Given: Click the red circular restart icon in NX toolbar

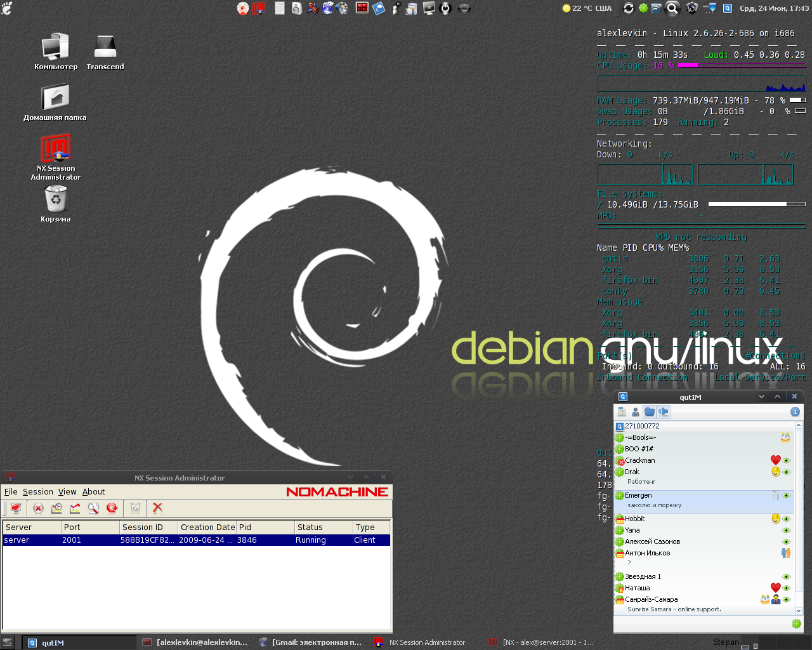Looking at the screenshot, I should pos(112,508).
